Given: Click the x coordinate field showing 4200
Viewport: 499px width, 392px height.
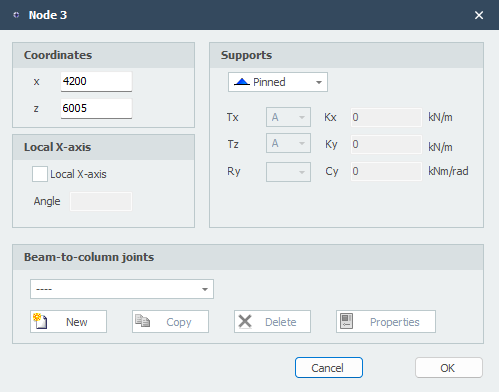Looking at the screenshot, I should coord(96,81).
